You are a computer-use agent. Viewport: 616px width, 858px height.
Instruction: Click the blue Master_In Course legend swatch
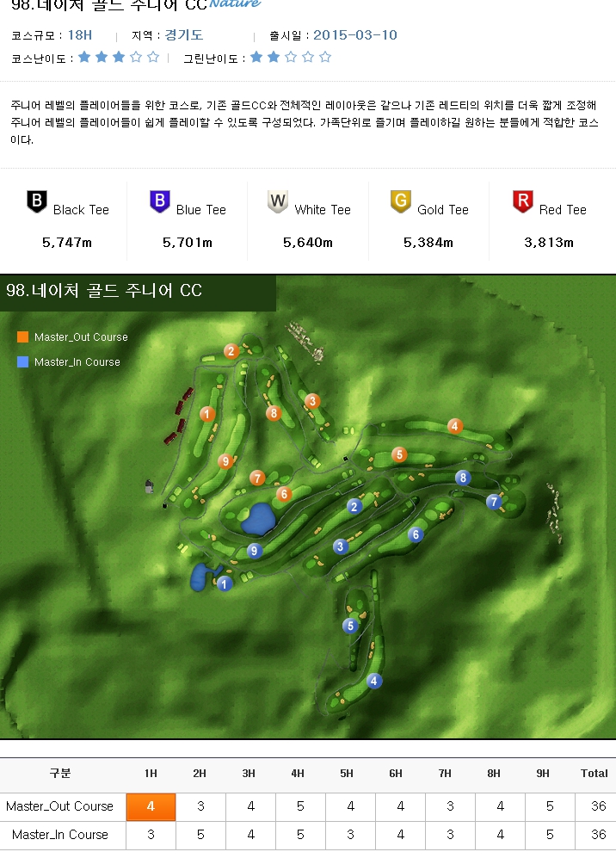[x=23, y=362]
